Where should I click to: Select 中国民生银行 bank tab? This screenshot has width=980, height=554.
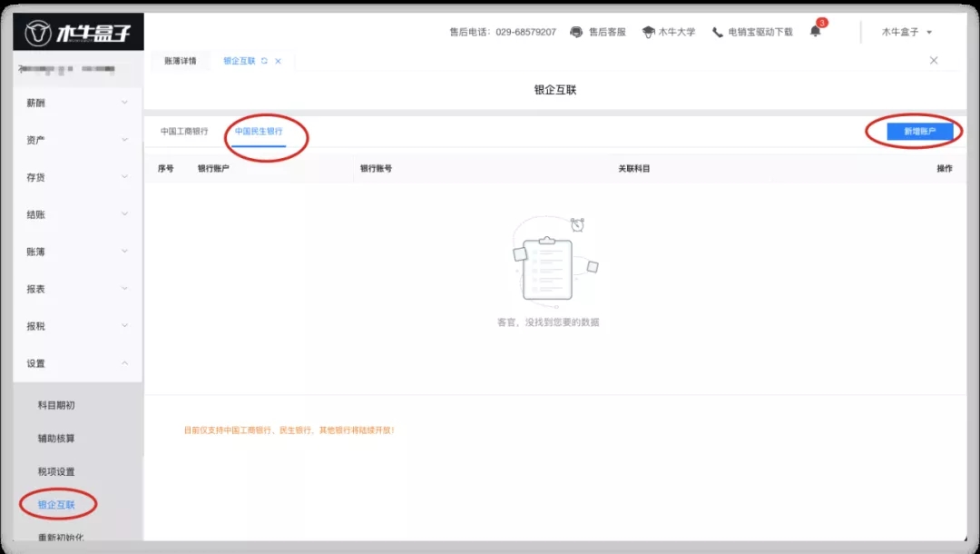click(259, 132)
